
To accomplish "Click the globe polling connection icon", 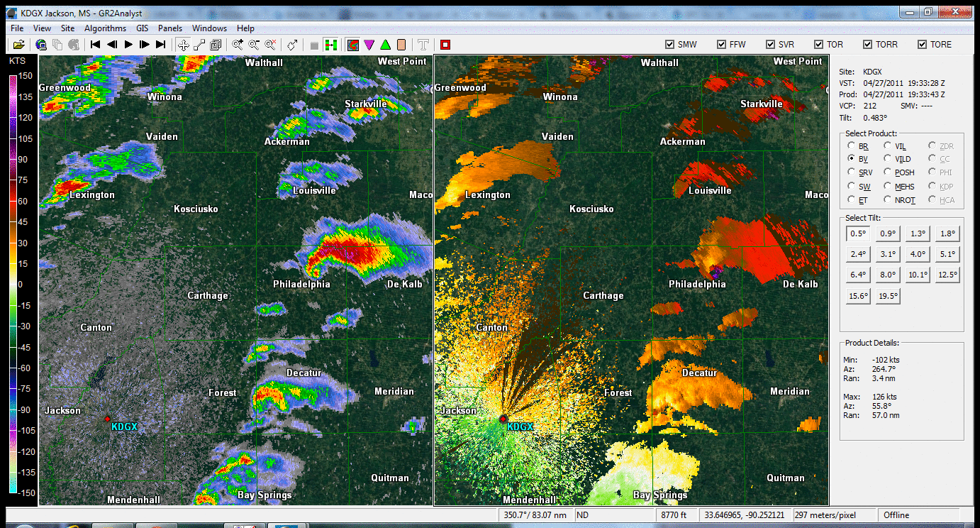I will click(41, 45).
